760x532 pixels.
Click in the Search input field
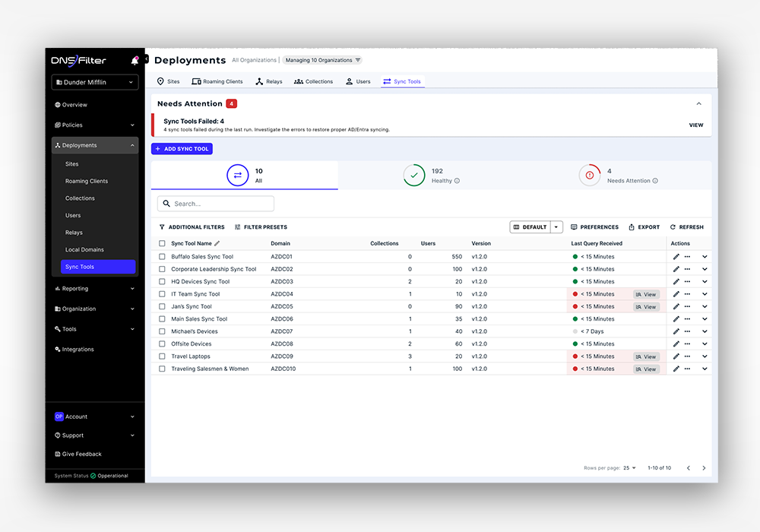click(x=216, y=204)
